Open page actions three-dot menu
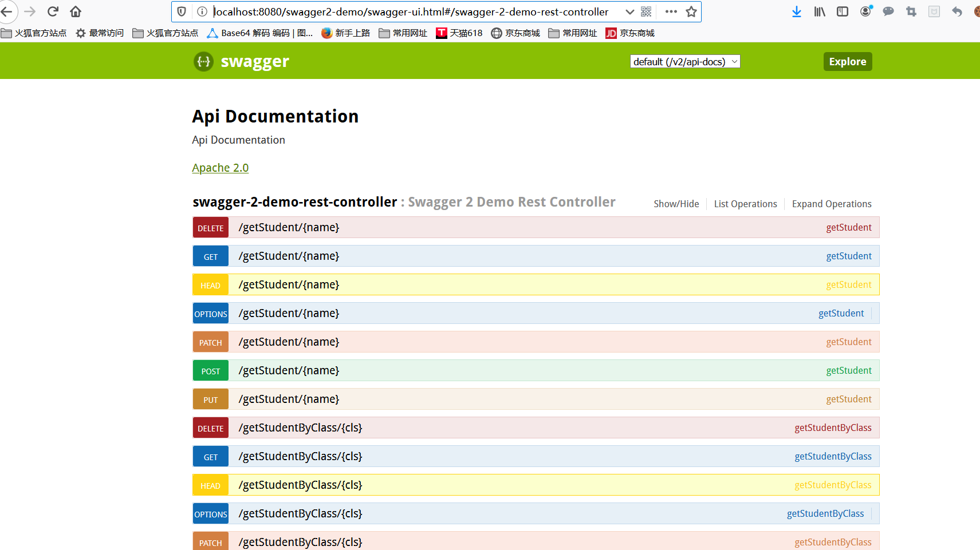980x550 pixels. [671, 11]
